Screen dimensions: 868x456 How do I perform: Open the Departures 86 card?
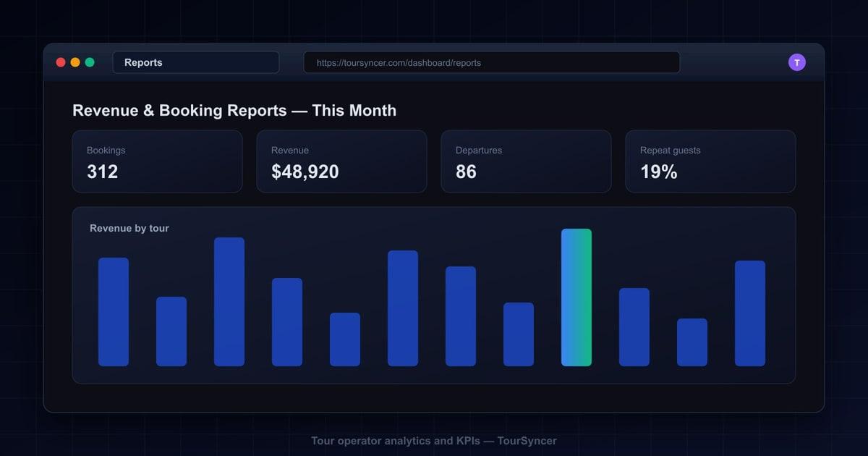(526, 161)
